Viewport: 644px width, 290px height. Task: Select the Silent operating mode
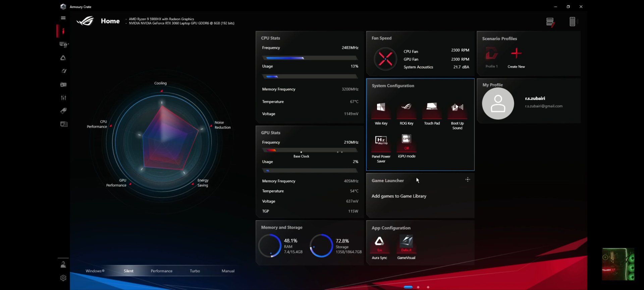coord(128,271)
